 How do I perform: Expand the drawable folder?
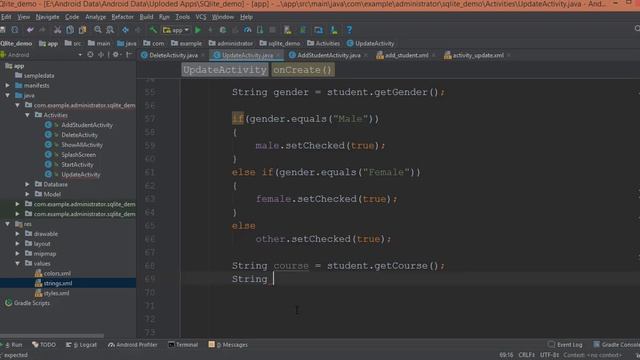(x=18, y=234)
